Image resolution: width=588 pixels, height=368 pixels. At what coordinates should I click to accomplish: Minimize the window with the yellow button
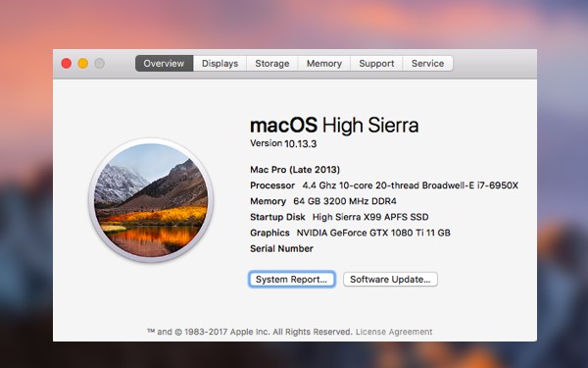(x=83, y=64)
